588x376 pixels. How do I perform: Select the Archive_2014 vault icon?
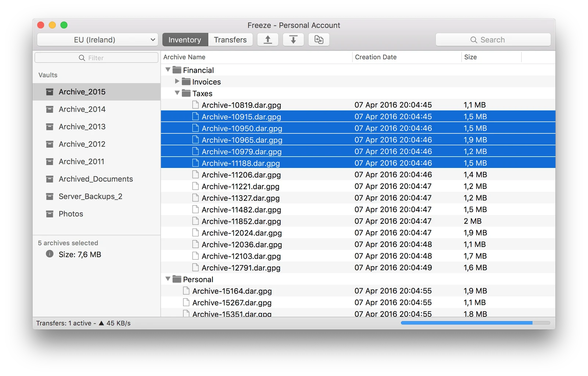pos(50,109)
